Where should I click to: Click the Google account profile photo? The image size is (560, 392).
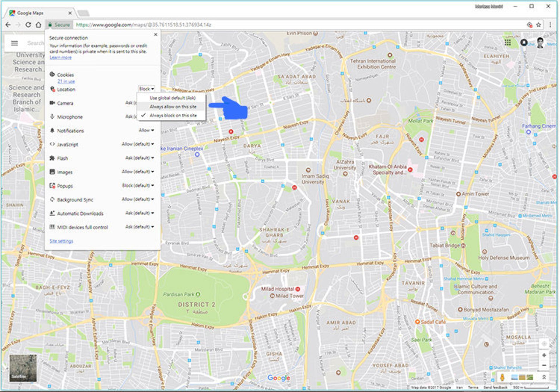tap(540, 43)
